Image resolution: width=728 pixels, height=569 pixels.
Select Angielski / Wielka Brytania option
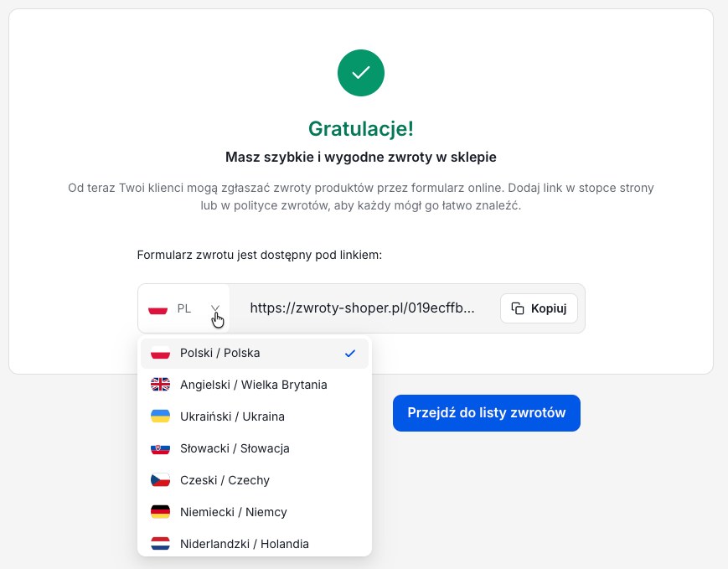[x=255, y=385]
